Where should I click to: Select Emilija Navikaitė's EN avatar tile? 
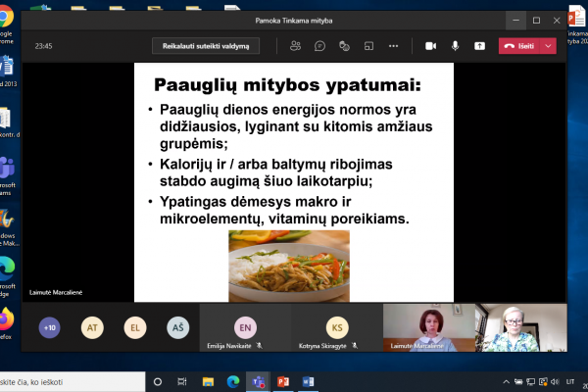tap(245, 327)
